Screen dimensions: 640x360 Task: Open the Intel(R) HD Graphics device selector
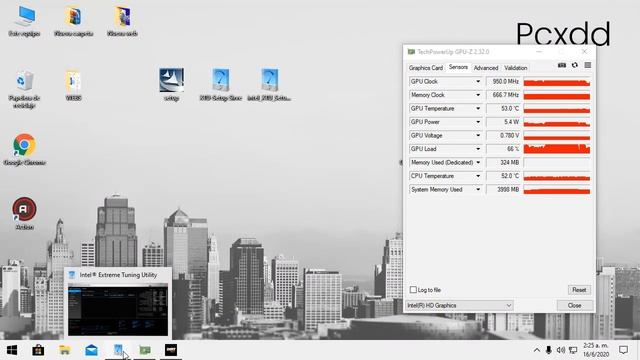click(x=459, y=305)
